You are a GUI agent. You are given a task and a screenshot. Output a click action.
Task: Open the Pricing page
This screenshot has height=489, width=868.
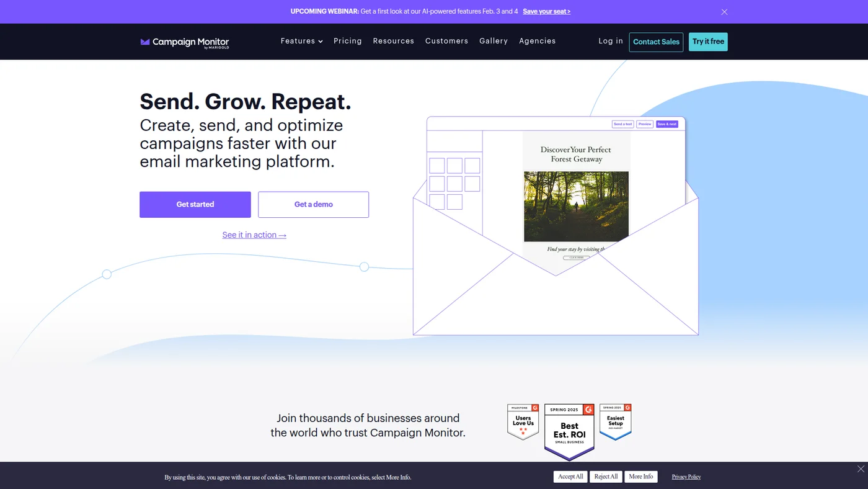coord(348,41)
